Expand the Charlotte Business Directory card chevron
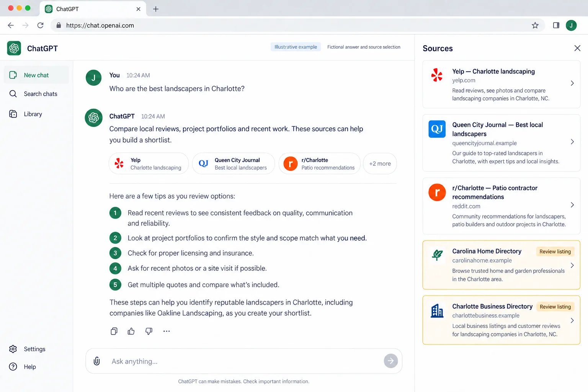This screenshot has width=588, height=392. click(572, 320)
